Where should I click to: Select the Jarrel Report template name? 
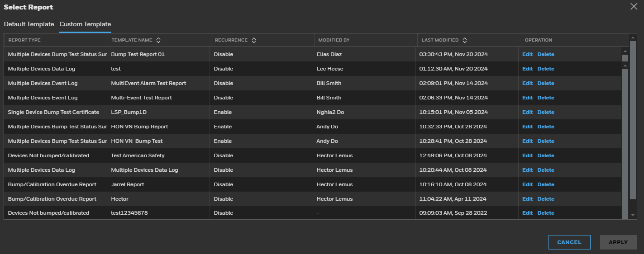click(x=128, y=184)
